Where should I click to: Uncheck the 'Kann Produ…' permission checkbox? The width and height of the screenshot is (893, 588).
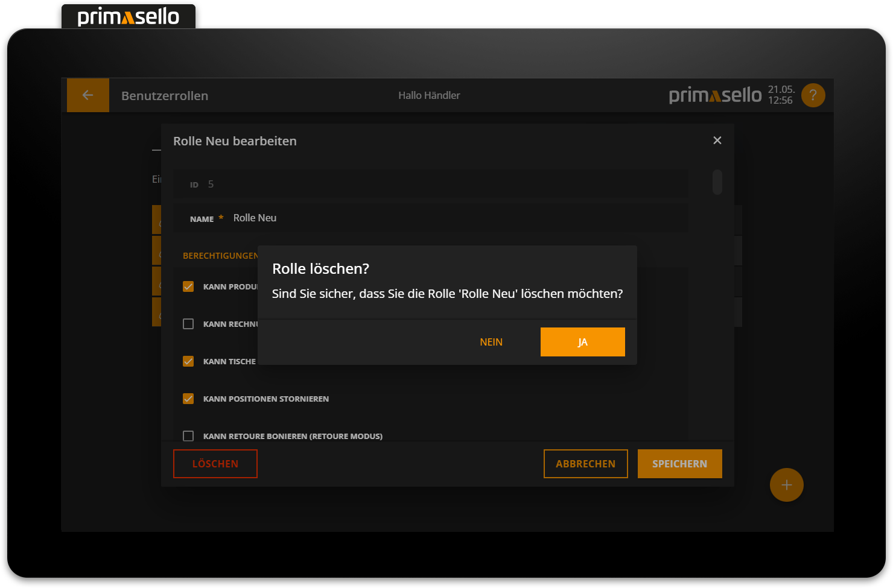click(x=188, y=286)
